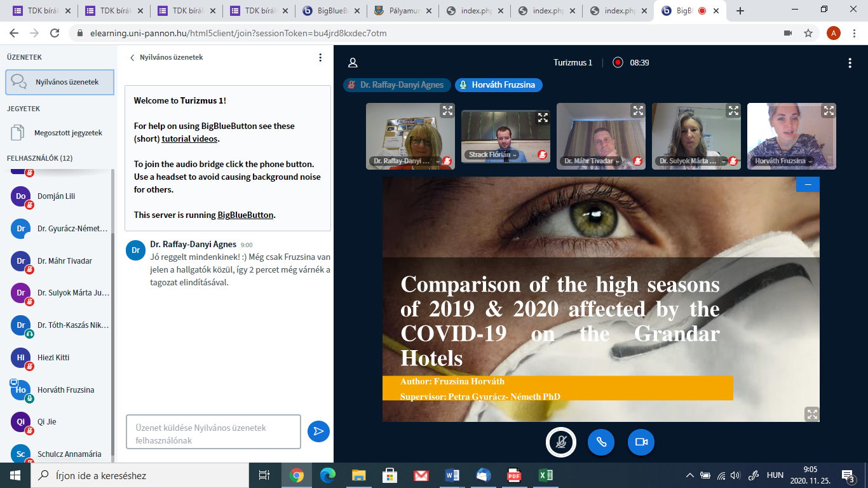Collapse the Nyilvános üzenetek chat panel
The height and width of the screenshot is (488, 868).
[x=132, y=57]
